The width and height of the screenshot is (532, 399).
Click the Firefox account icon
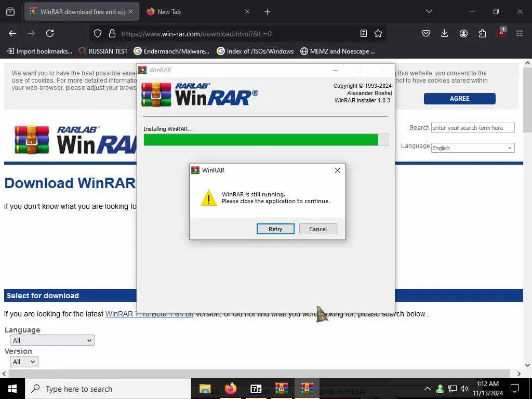point(463,33)
